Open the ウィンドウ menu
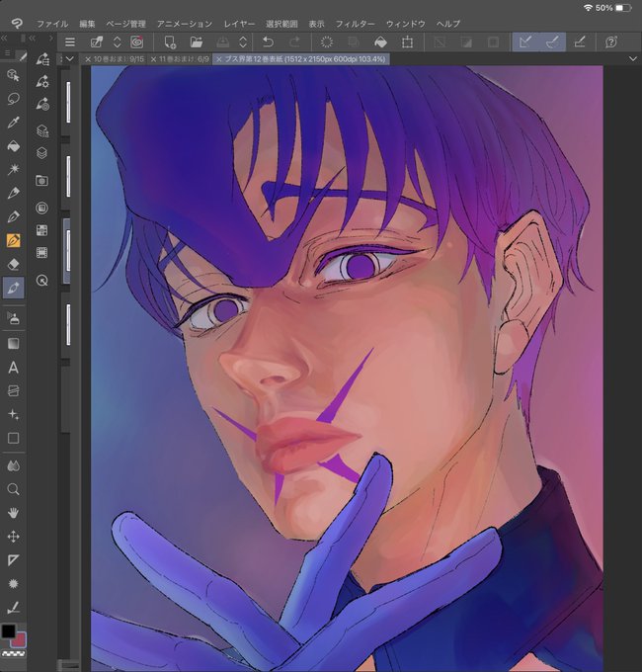The image size is (642, 672). [406, 24]
